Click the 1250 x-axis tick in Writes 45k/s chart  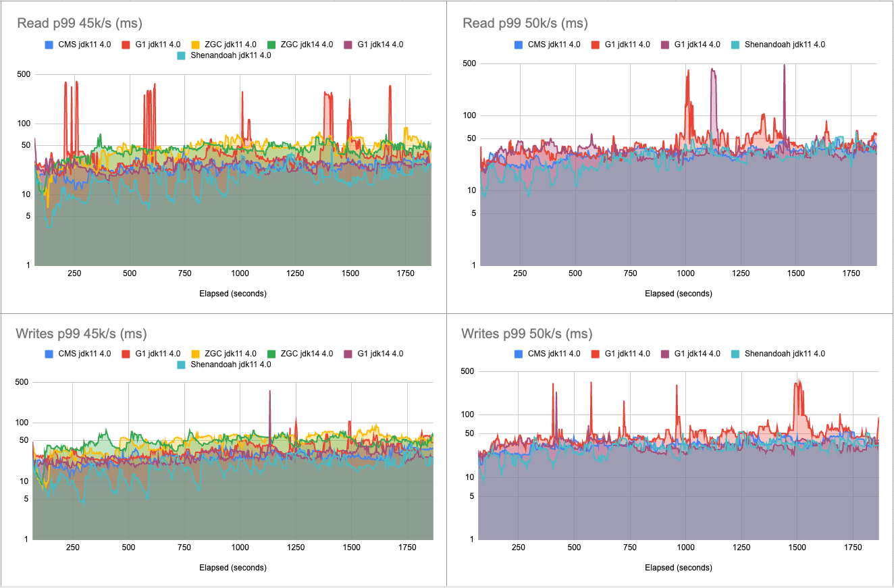coord(295,548)
